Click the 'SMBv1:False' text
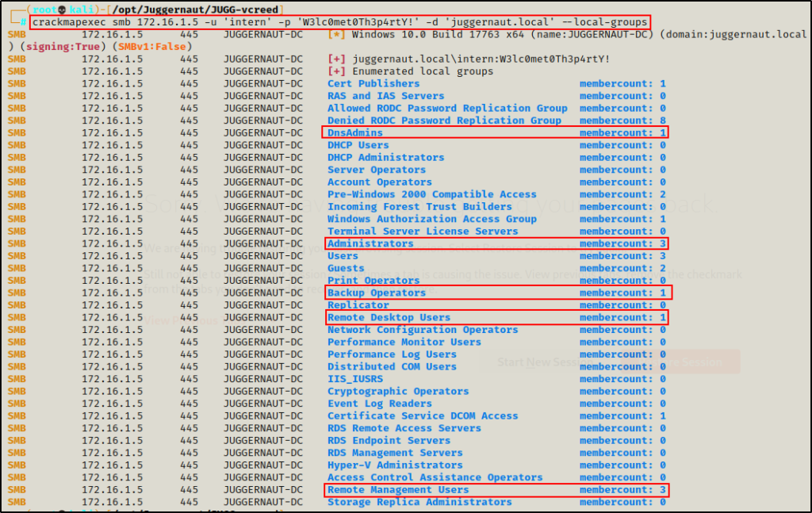Viewport: 812px width, 513px height. pos(151,47)
